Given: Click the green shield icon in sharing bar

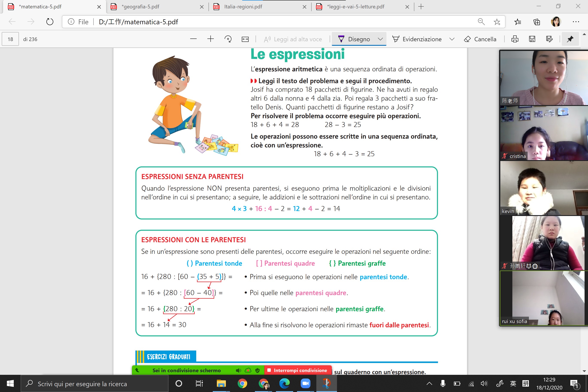Looking at the screenshot, I should 257,370.
